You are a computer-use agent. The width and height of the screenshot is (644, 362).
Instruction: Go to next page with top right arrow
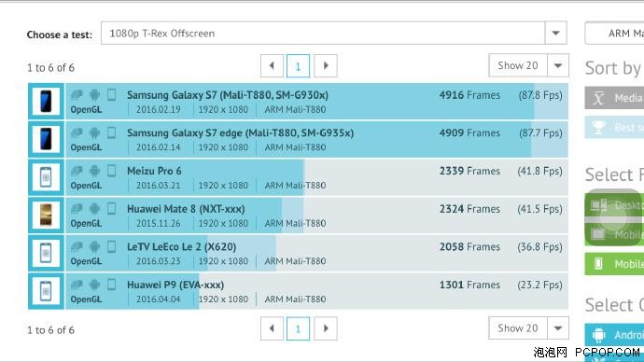(326, 65)
